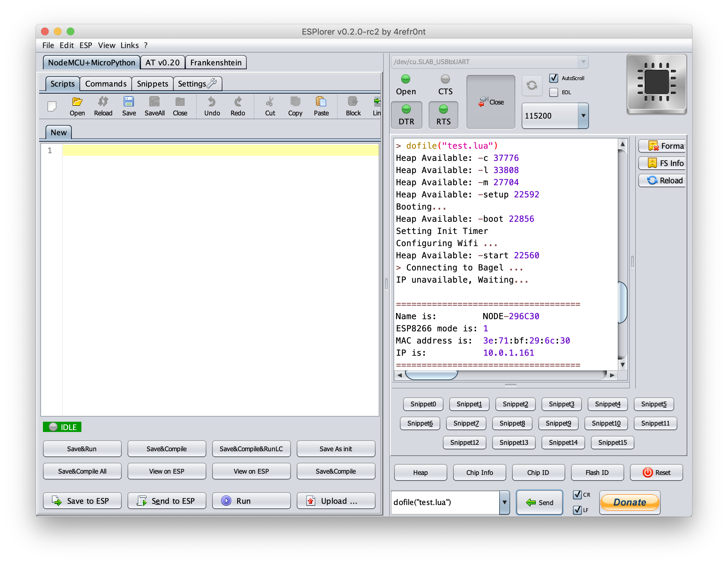The height and width of the screenshot is (564, 728).
Task: Click the terminal scroll up arrow
Action: point(622,144)
